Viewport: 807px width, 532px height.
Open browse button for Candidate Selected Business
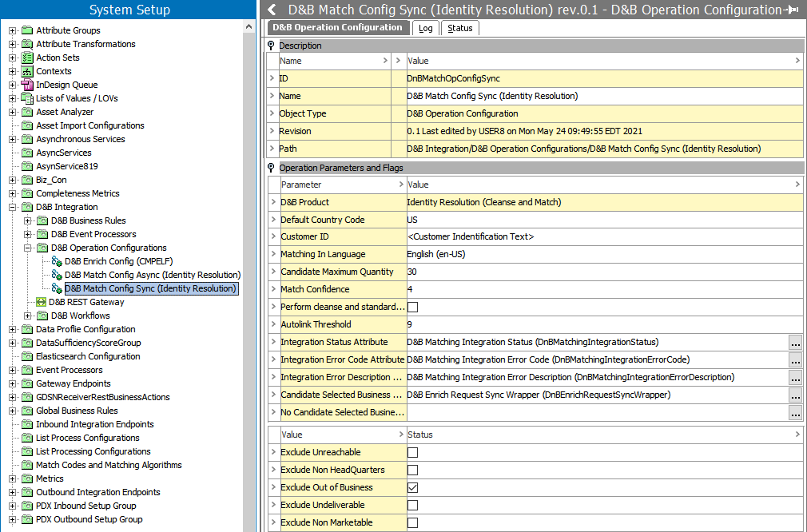[x=795, y=395]
